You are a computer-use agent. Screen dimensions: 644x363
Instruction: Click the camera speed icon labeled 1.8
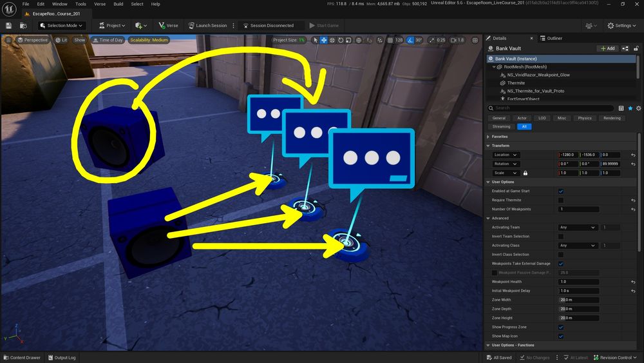[x=457, y=40]
